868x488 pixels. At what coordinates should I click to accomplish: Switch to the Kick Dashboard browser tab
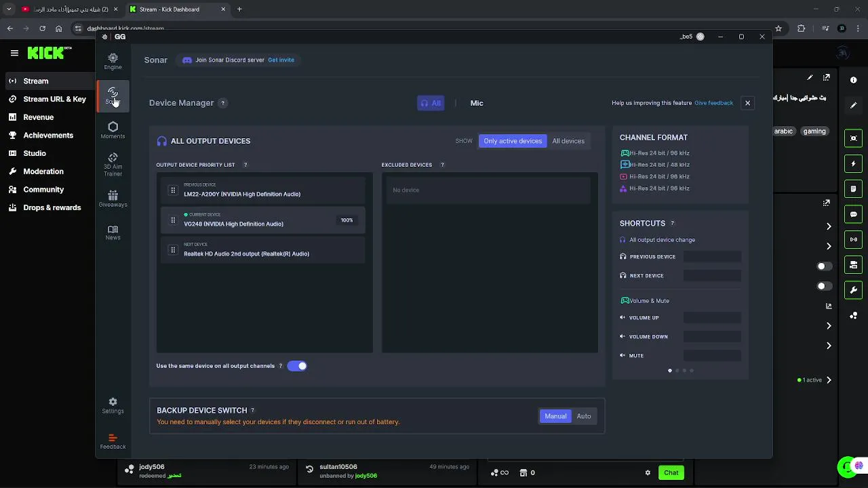pyautogui.click(x=178, y=9)
